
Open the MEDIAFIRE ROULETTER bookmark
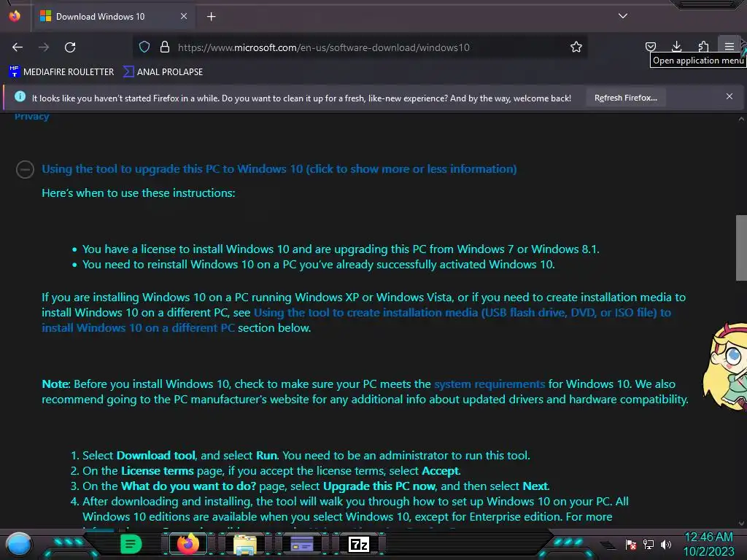click(61, 72)
